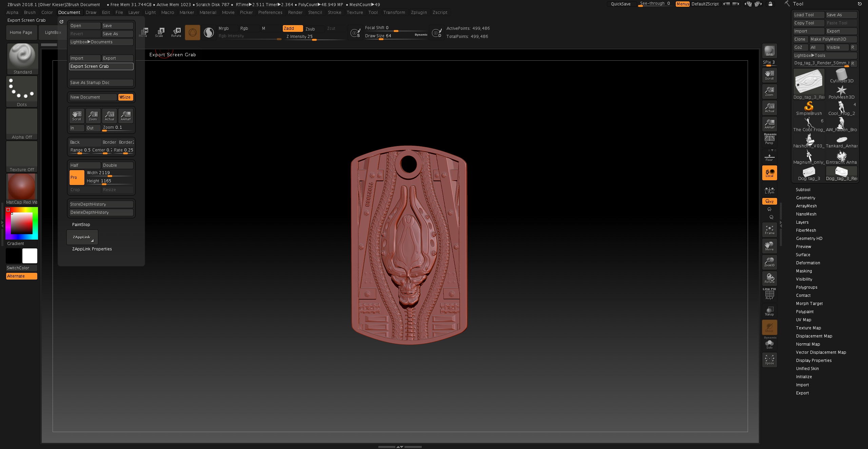868x449 pixels.
Task: Pick a color in the color picker square
Action: coord(22,223)
